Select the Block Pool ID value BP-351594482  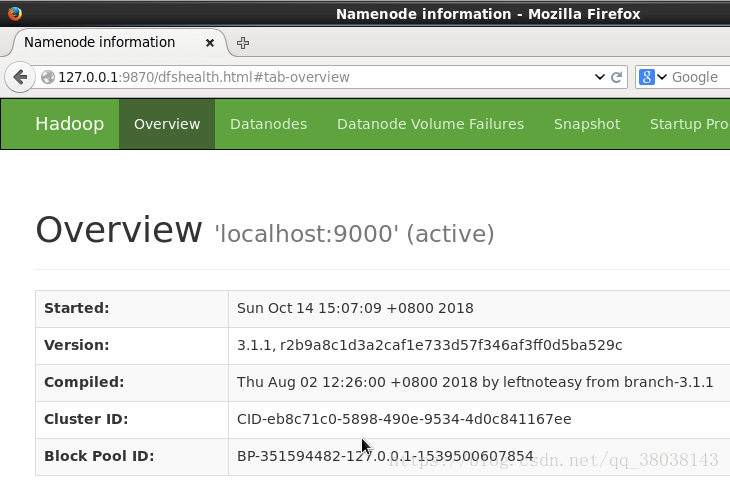click(x=385, y=456)
